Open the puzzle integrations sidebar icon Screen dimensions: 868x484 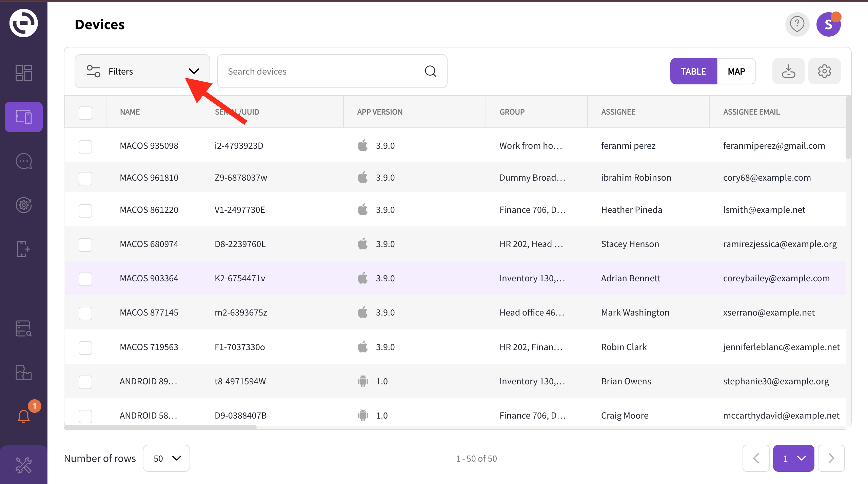24,372
